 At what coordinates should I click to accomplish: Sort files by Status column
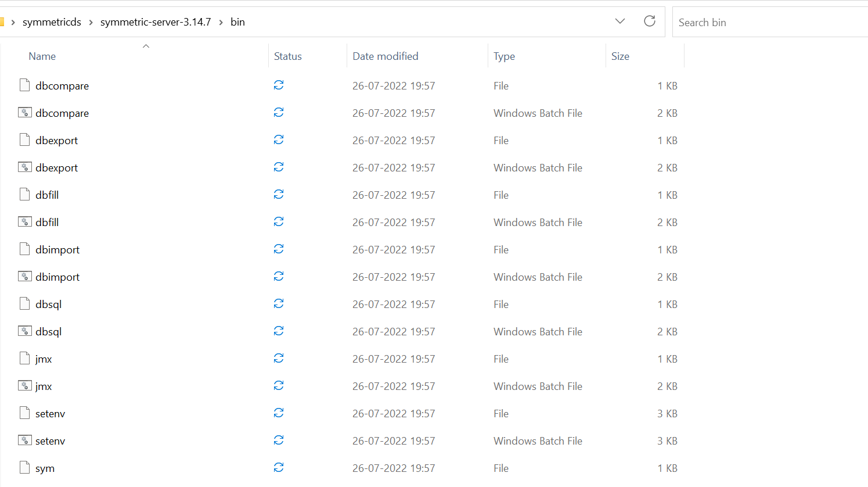pos(288,56)
